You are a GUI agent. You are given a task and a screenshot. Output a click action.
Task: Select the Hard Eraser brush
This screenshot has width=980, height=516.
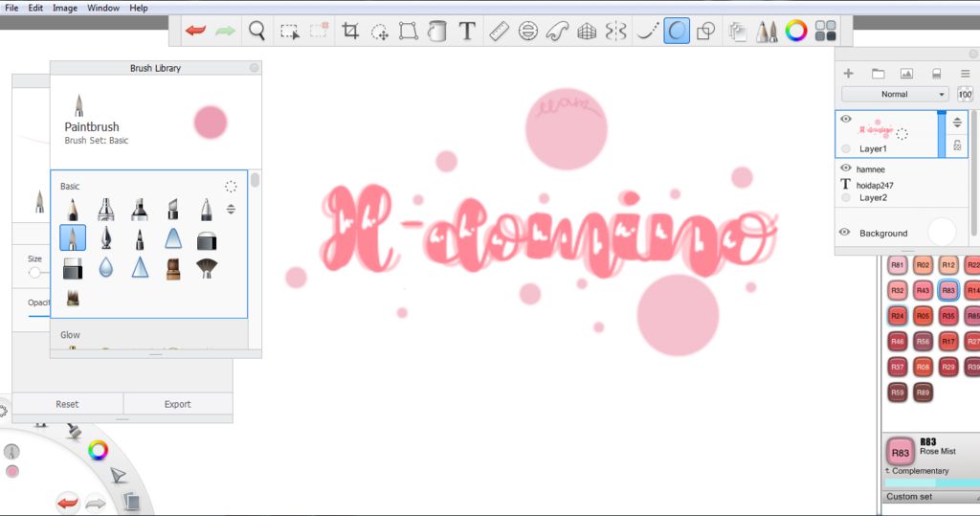tap(73, 268)
